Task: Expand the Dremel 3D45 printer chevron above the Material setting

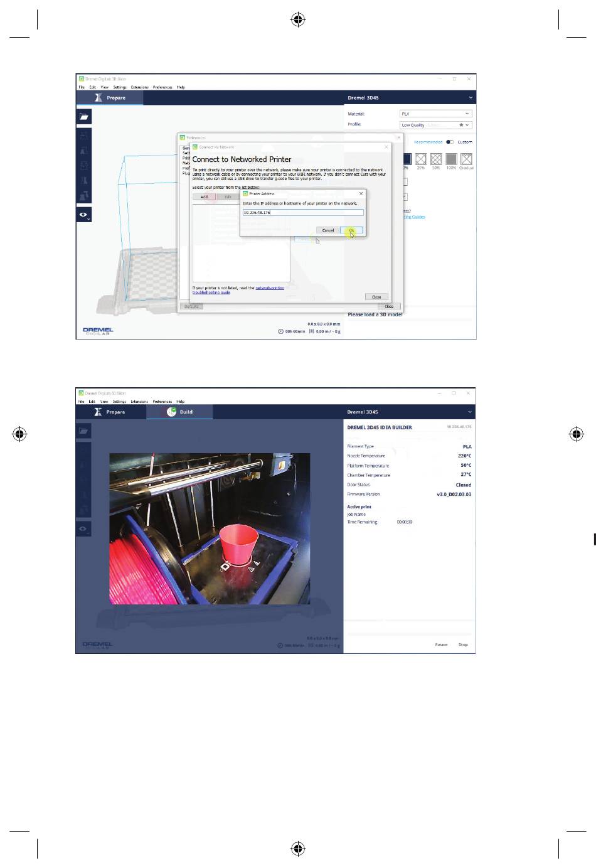Action: point(471,98)
